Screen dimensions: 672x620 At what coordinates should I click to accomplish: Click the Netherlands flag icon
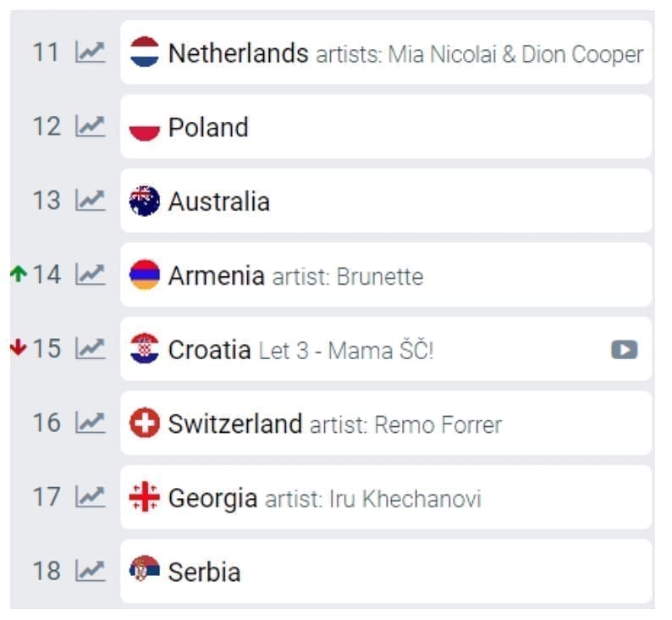145,53
